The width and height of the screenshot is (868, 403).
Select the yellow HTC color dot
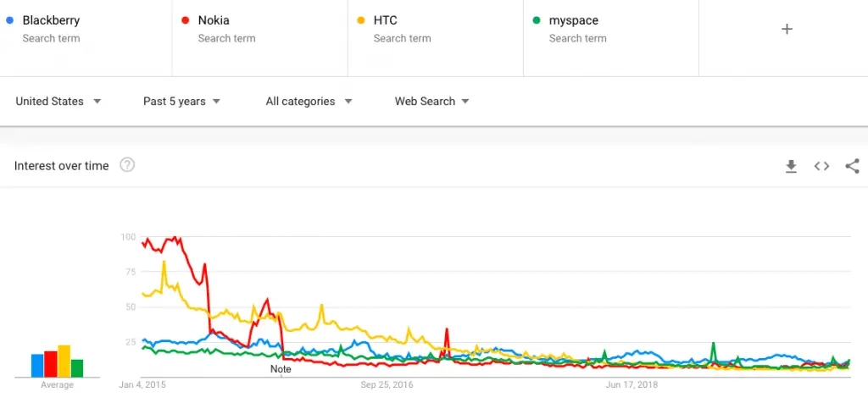(361, 20)
